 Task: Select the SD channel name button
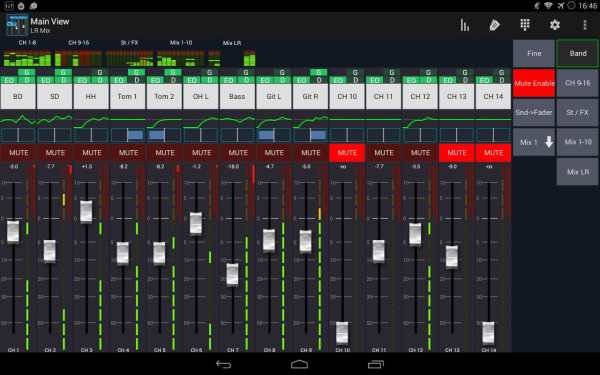[54, 97]
